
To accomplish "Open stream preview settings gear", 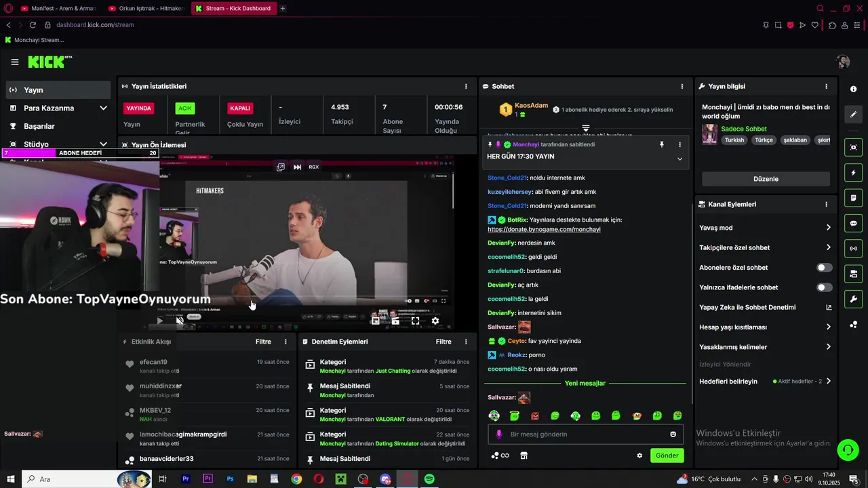I will coord(435,321).
